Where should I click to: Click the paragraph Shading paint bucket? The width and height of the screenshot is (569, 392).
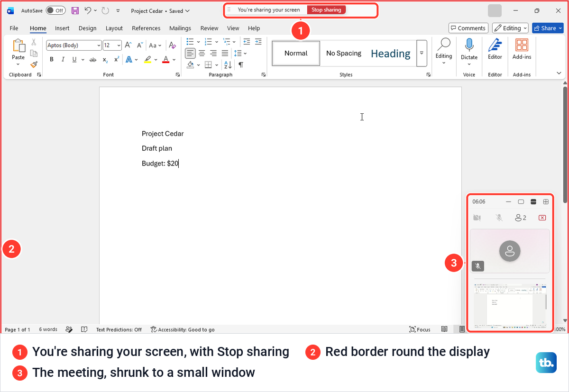190,64
